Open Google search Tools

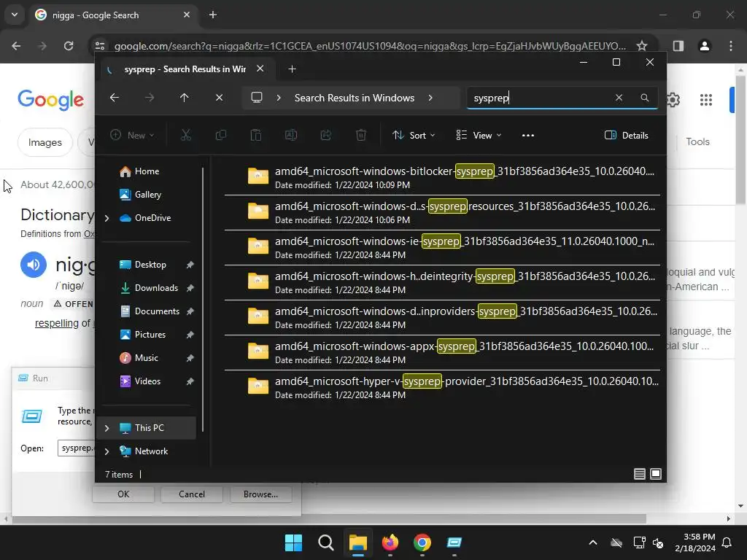pos(697,141)
